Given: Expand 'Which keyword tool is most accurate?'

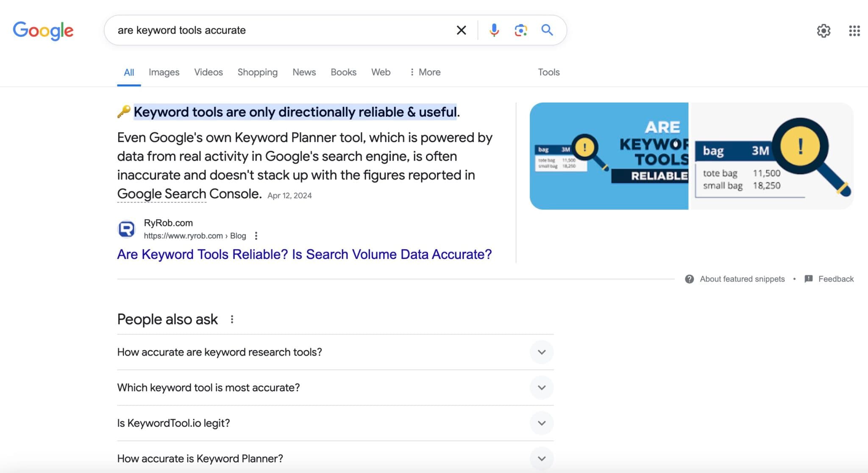Looking at the screenshot, I should point(541,387).
